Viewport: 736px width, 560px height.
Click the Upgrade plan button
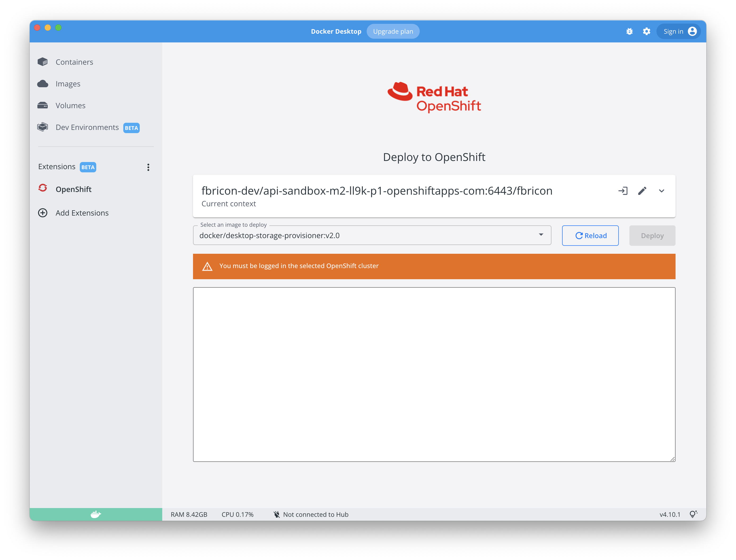[x=393, y=31]
